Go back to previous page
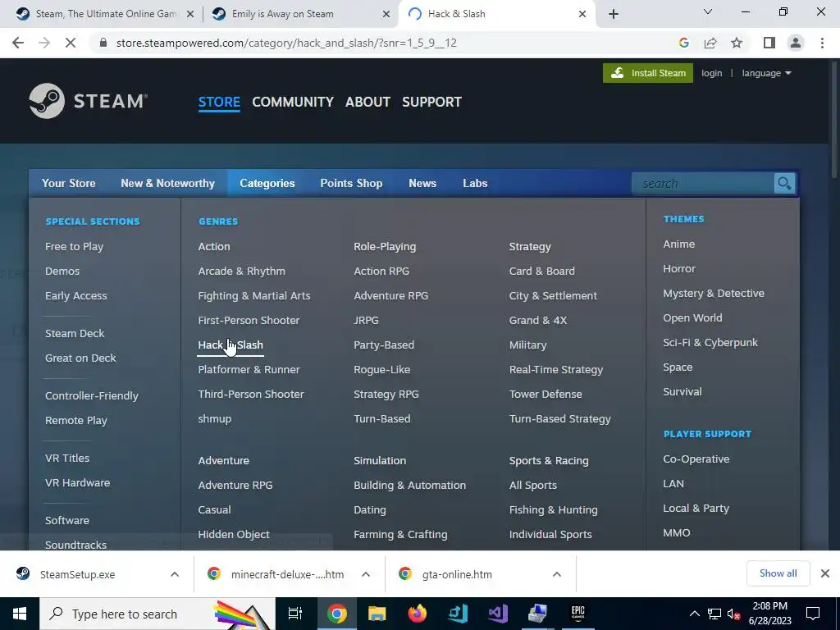 [18, 43]
